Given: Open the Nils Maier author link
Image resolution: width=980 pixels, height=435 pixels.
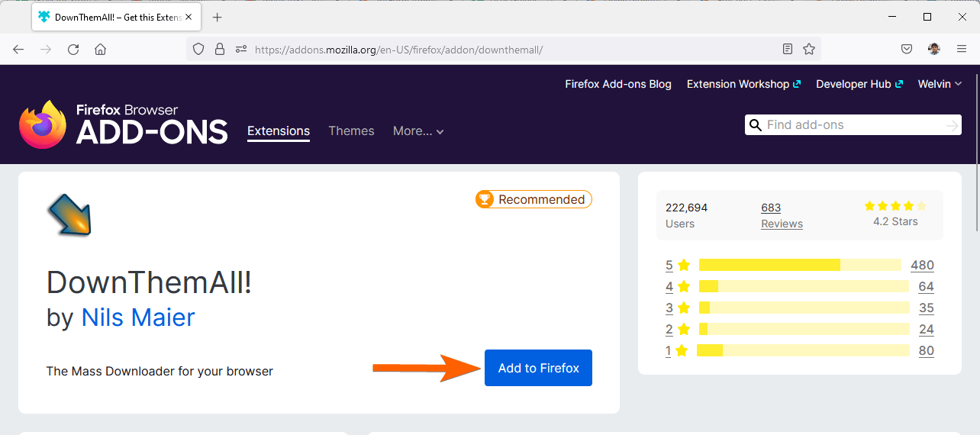Looking at the screenshot, I should [x=138, y=317].
